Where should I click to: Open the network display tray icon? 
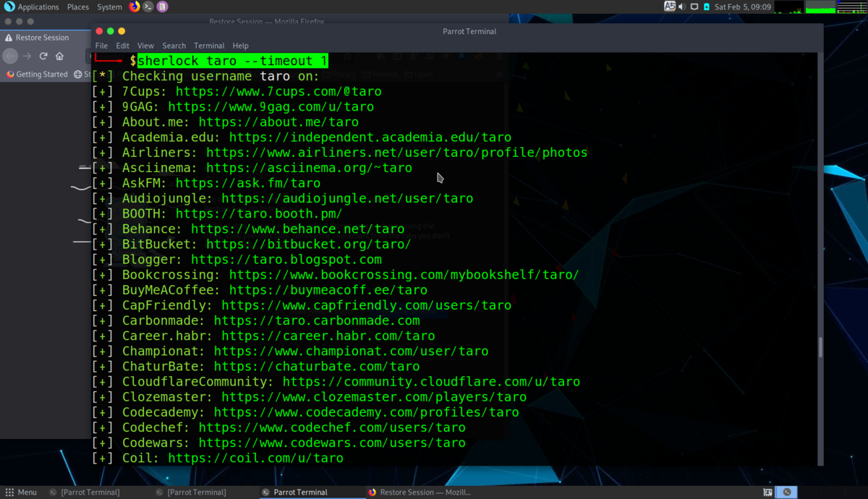coord(694,7)
